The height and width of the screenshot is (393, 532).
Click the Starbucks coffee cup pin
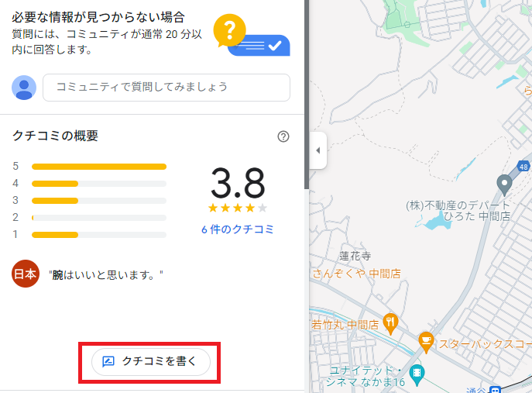[426, 342]
